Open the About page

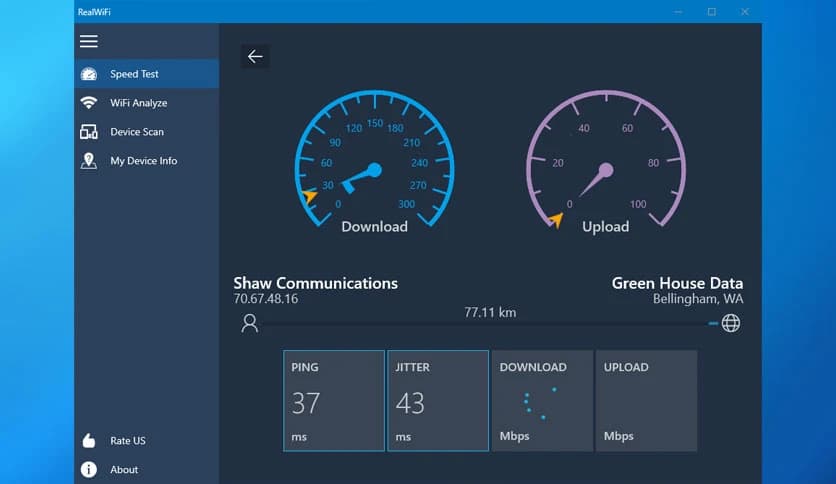[147, 469]
